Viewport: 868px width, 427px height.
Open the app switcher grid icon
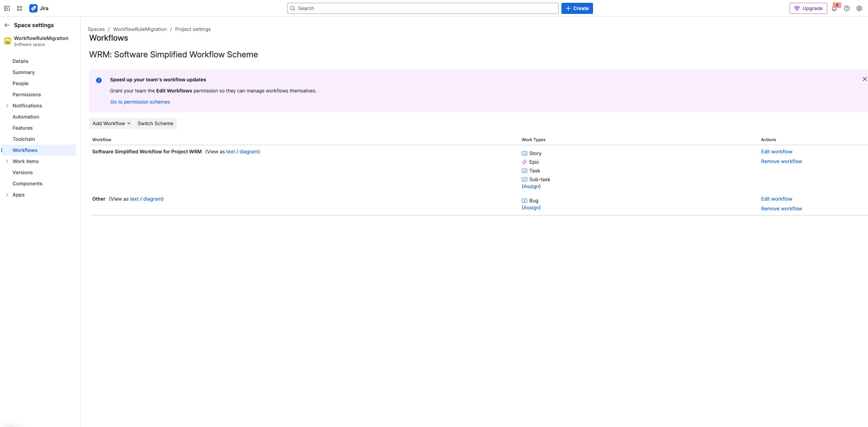19,8
